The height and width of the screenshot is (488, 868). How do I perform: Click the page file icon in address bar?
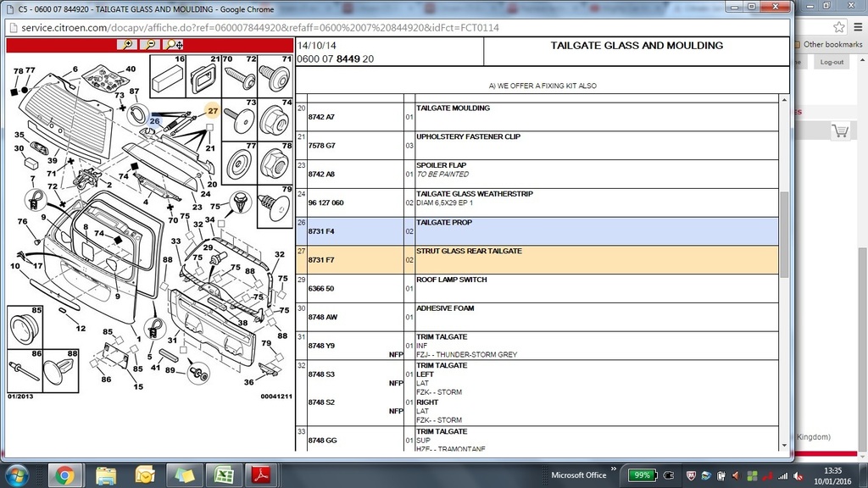[14, 28]
